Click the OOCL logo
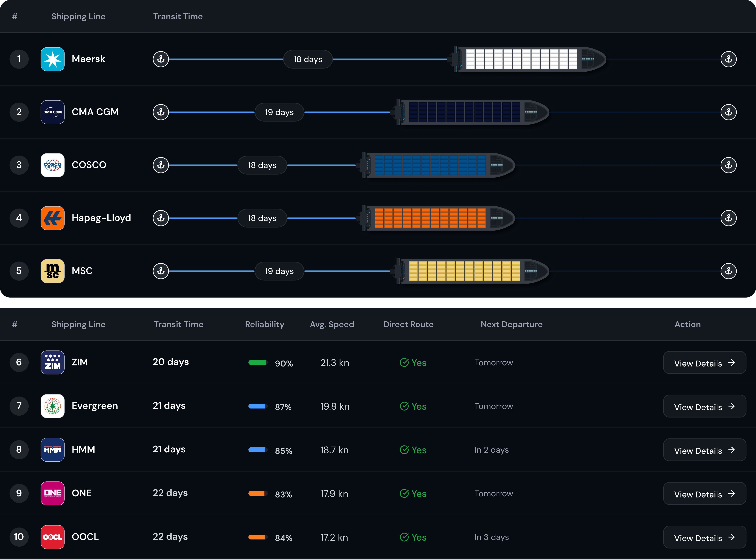Image resolution: width=756 pixels, height=559 pixels. pyautogui.click(x=52, y=537)
